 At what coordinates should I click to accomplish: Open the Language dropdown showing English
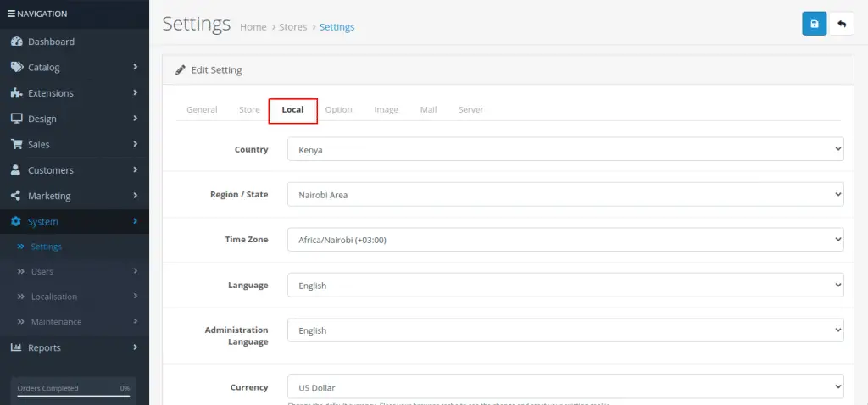[x=565, y=285]
